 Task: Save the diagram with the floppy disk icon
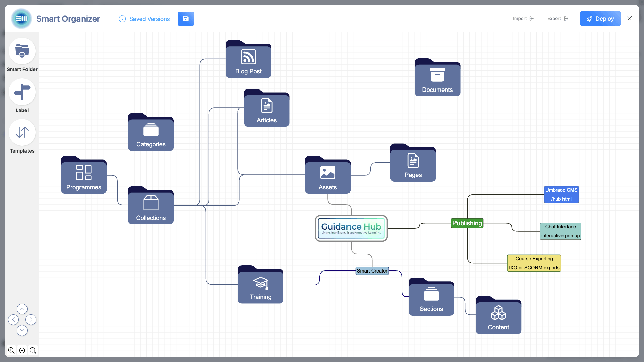pos(185,19)
